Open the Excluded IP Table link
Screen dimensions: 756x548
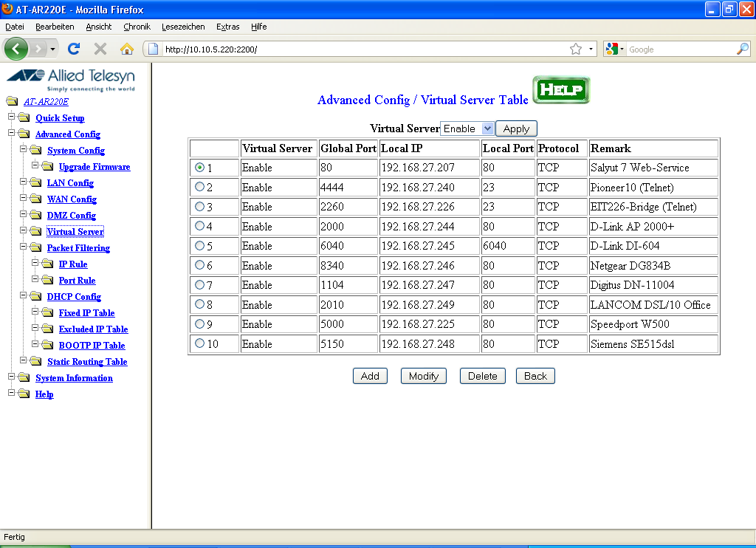click(94, 329)
